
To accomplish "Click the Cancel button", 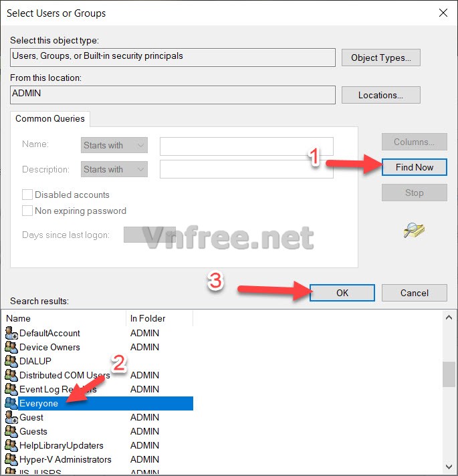I will click(415, 293).
